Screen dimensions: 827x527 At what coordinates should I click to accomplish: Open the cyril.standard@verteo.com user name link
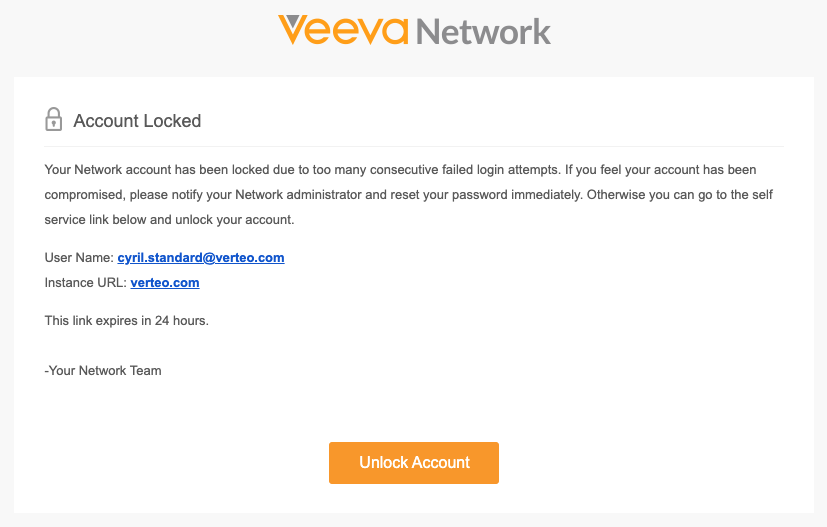(x=201, y=258)
